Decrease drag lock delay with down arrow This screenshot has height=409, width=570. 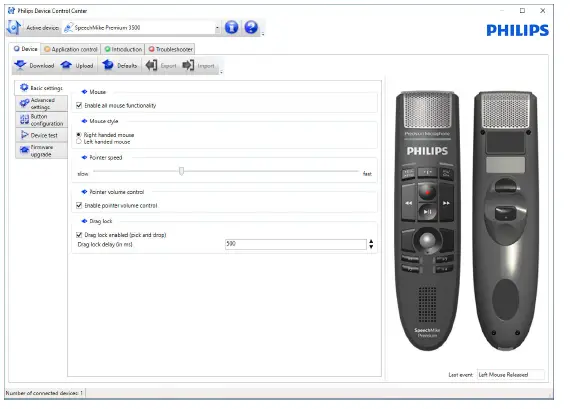point(371,246)
